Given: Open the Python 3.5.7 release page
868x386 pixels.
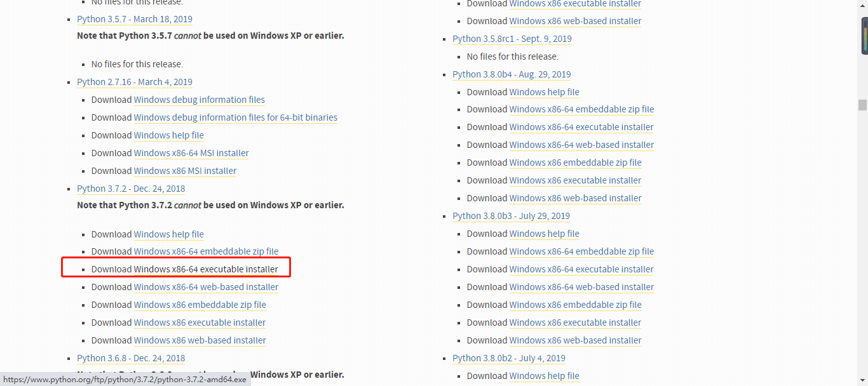Looking at the screenshot, I should click(x=134, y=19).
